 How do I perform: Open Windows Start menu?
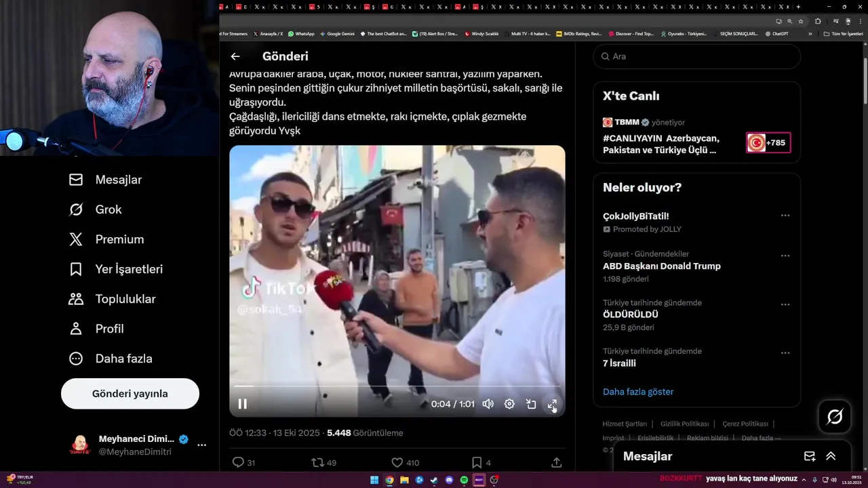(374, 480)
